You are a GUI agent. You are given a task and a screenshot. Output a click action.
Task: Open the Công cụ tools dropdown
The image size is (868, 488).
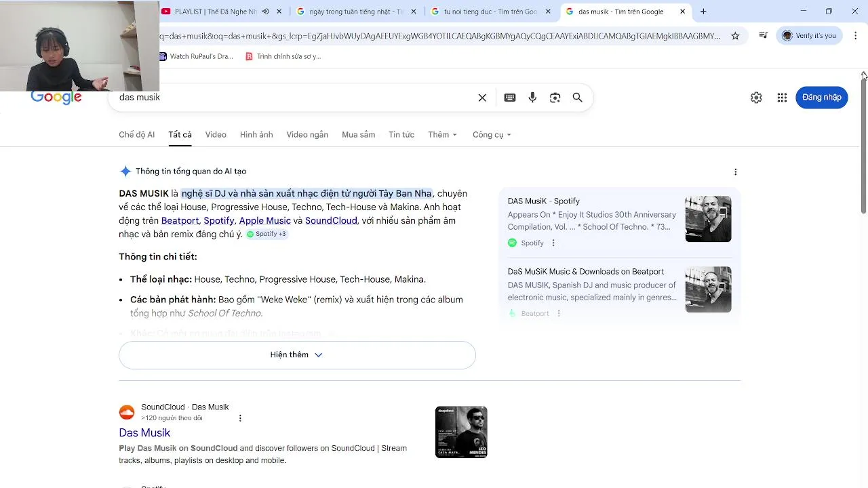point(492,135)
